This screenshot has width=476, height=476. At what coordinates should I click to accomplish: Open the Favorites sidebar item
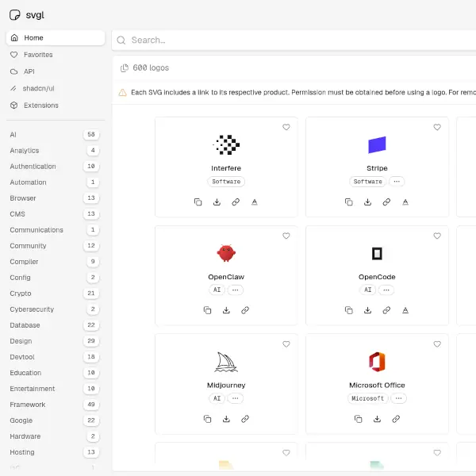coord(56,55)
